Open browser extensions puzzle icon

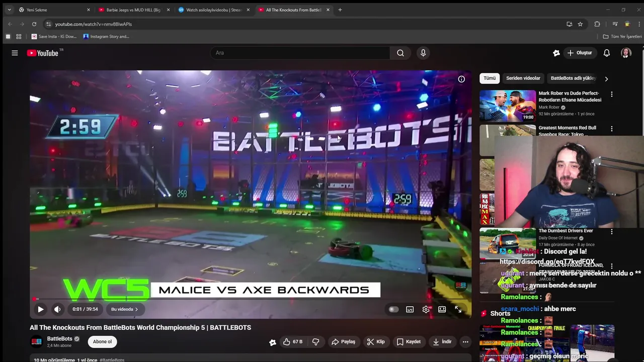pos(597,24)
